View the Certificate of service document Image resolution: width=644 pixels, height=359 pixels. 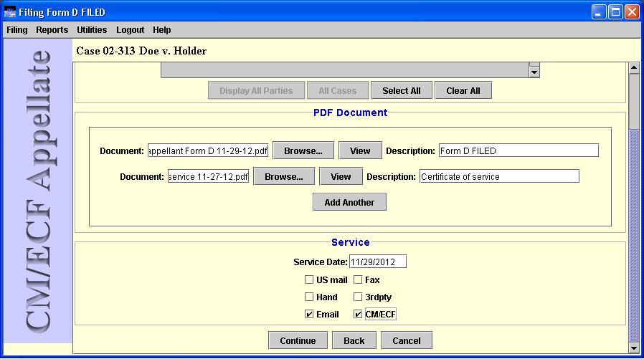point(341,177)
